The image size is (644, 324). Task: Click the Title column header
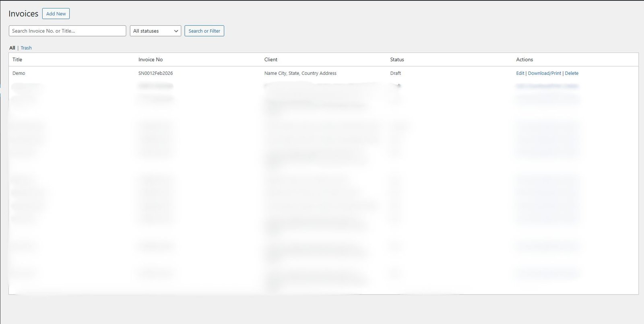(x=17, y=60)
